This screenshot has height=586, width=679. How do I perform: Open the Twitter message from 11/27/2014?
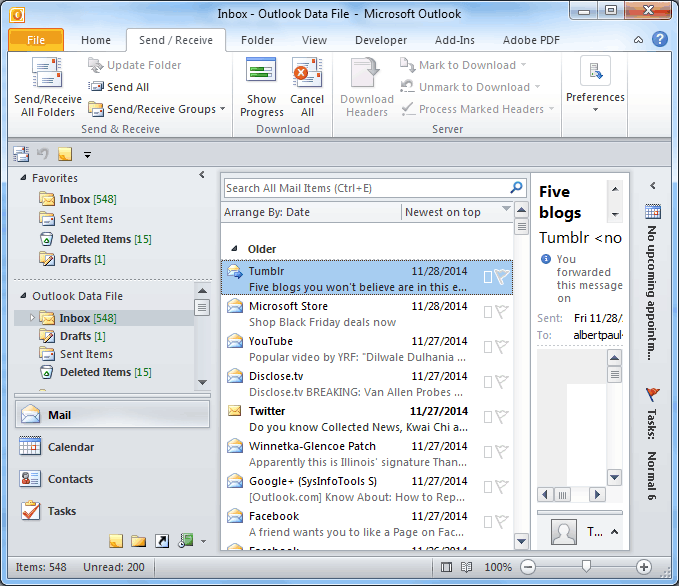pos(366,418)
